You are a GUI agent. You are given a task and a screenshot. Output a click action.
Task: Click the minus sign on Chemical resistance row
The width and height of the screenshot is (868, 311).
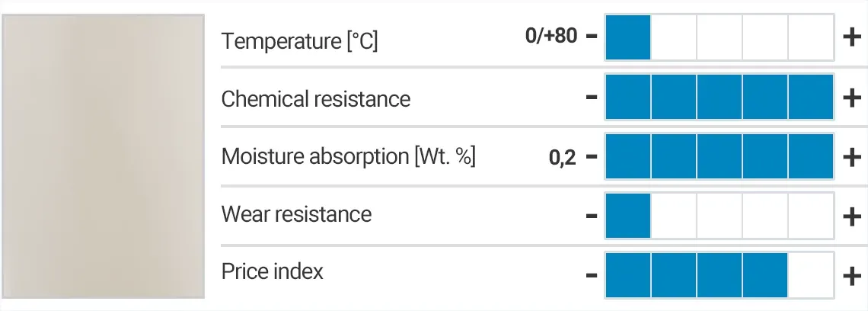tap(592, 98)
